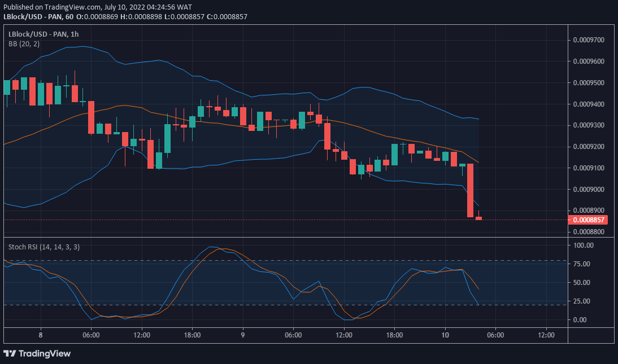
Task: Click the 0.0009000 price axis label
Action: (589, 189)
